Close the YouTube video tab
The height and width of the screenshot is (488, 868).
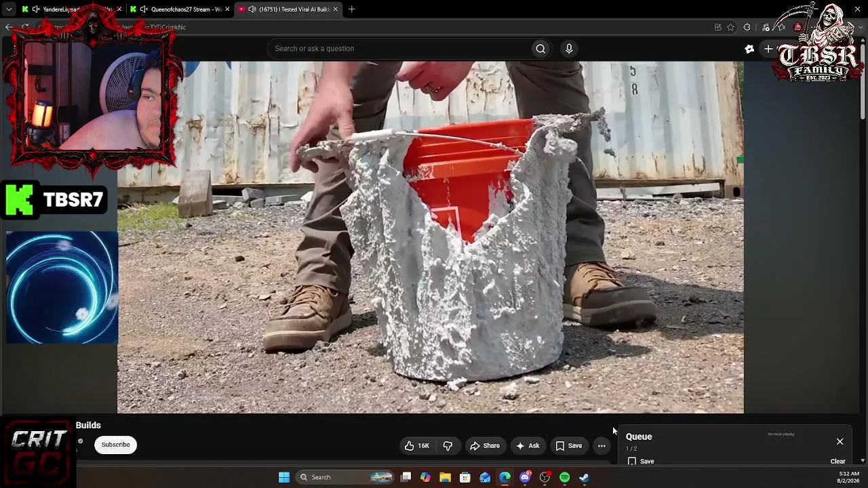[x=336, y=9]
